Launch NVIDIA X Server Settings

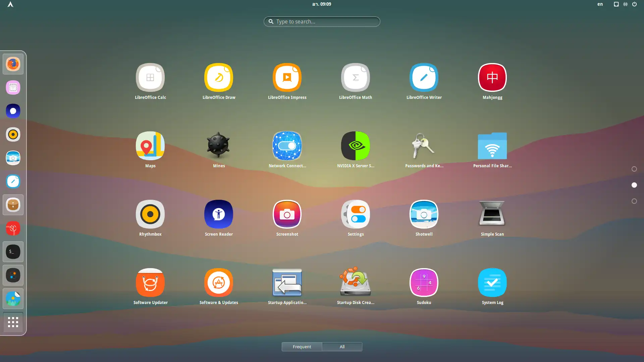pyautogui.click(x=356, y=145)
